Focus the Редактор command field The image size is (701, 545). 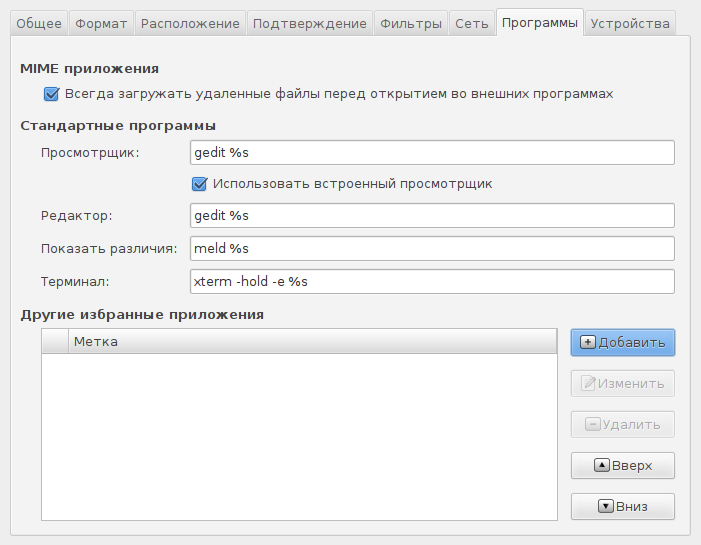(x=432, y=215)
